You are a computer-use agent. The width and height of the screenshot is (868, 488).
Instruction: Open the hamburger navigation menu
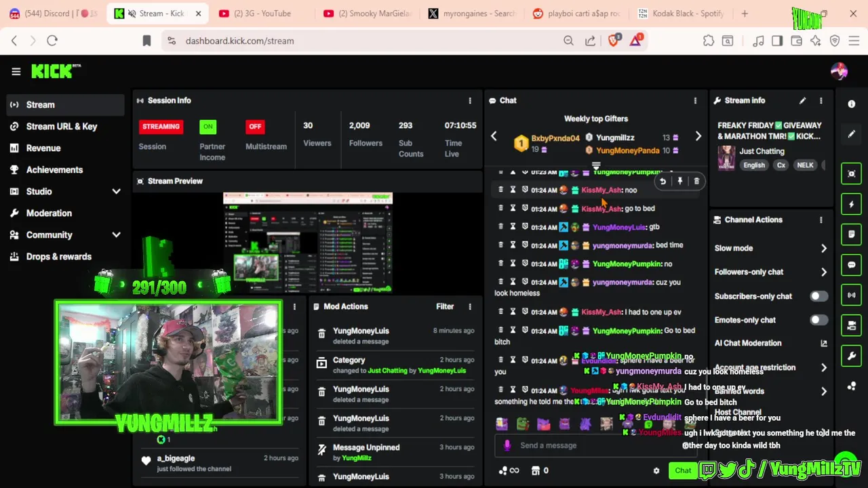coord(16,71)
